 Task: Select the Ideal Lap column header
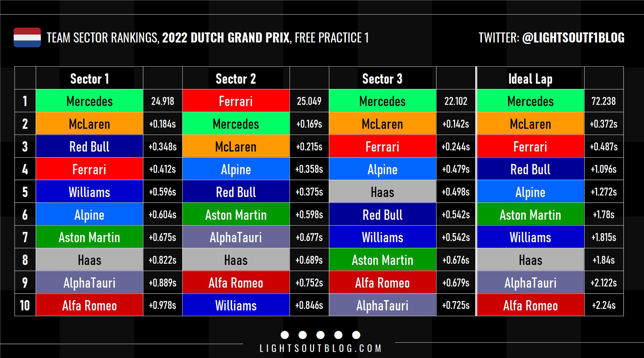(530, 79)
